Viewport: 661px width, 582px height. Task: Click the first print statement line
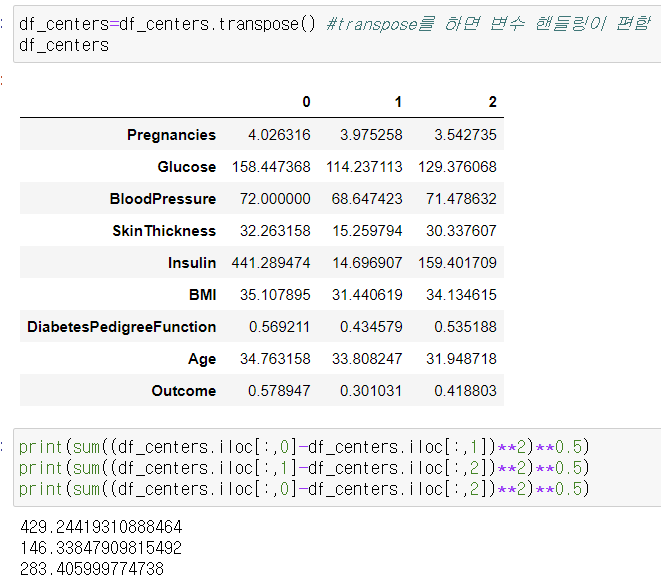[304, 447]
